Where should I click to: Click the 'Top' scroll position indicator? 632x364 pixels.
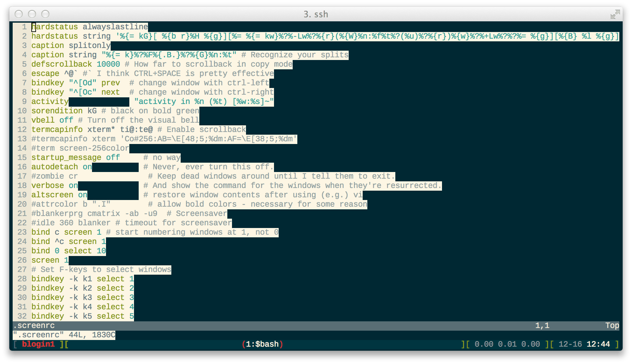[612, 325]
